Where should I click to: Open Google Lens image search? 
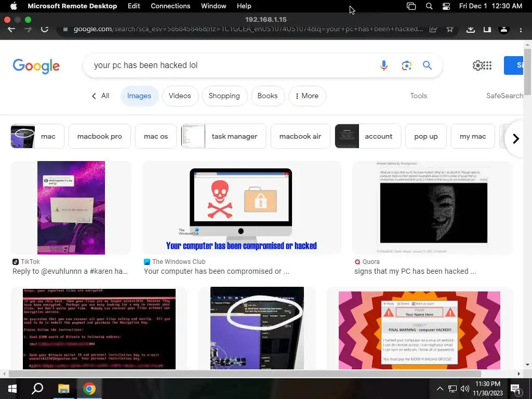(406, 65)
